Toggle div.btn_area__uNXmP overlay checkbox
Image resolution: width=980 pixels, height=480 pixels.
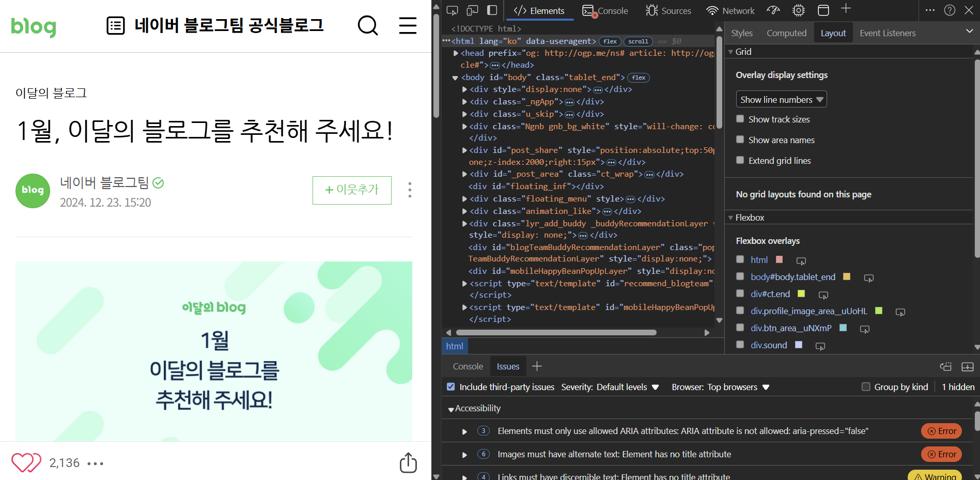click(x=740, y=328)
